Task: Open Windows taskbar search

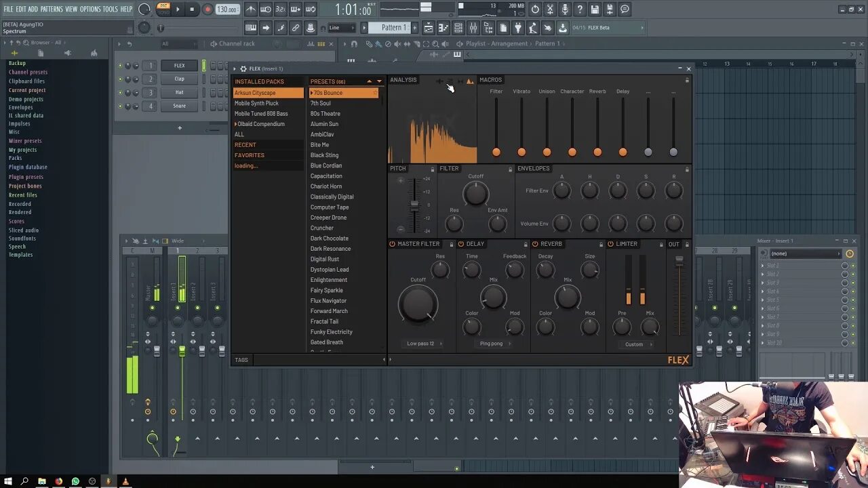Action: point(24,481)
